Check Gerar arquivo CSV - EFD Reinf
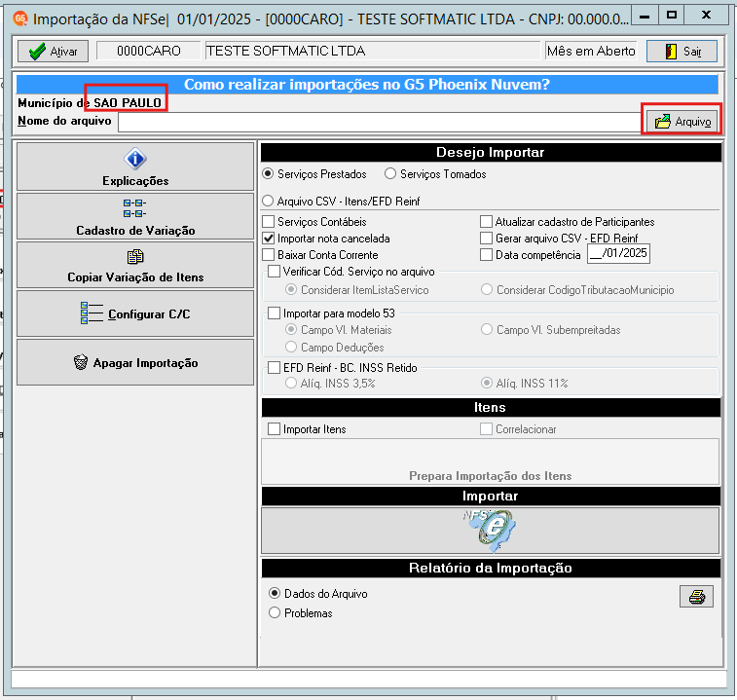 tap(560, 239)
